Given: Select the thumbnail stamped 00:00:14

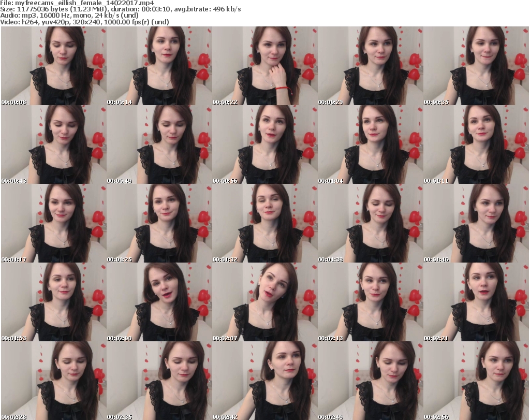Looking at the screenshot, I should pos(159,66).
